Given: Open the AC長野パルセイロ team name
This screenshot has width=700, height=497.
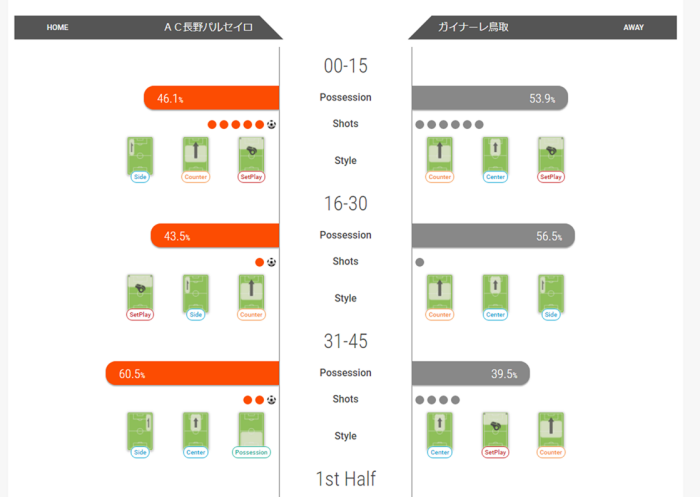Looking at the screenshot, I should tap(208, 28).
